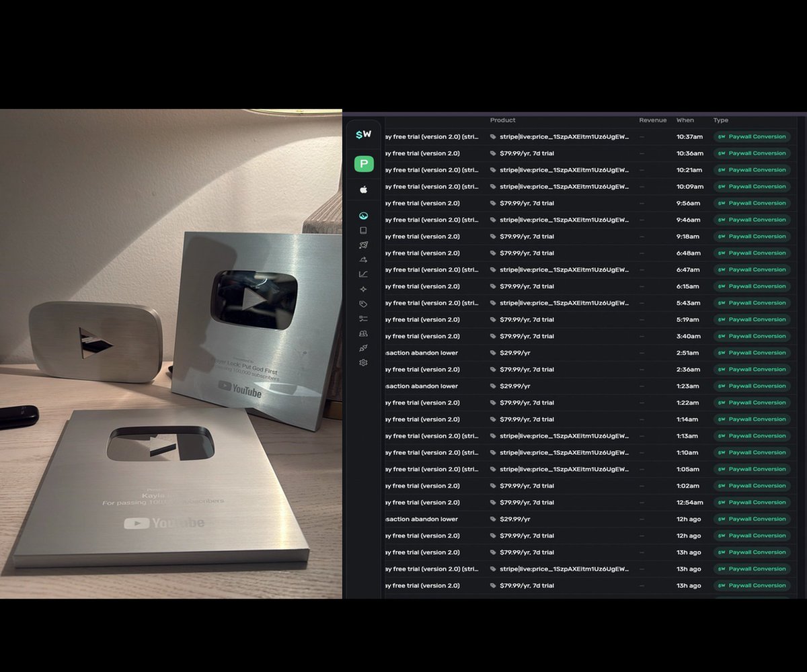807x672 pixels.
Task: Click the 1:05am timestamp
Action: [x=687, y=469]
